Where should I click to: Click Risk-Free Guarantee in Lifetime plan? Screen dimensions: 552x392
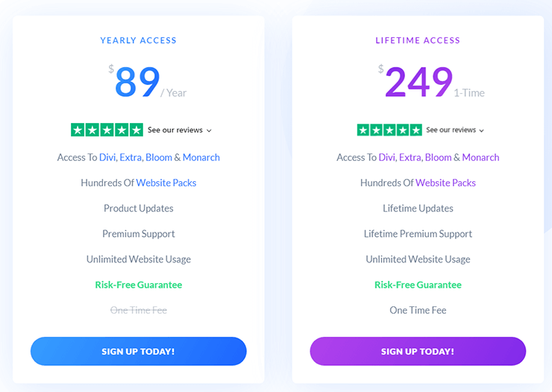click(x=418, y=285)
